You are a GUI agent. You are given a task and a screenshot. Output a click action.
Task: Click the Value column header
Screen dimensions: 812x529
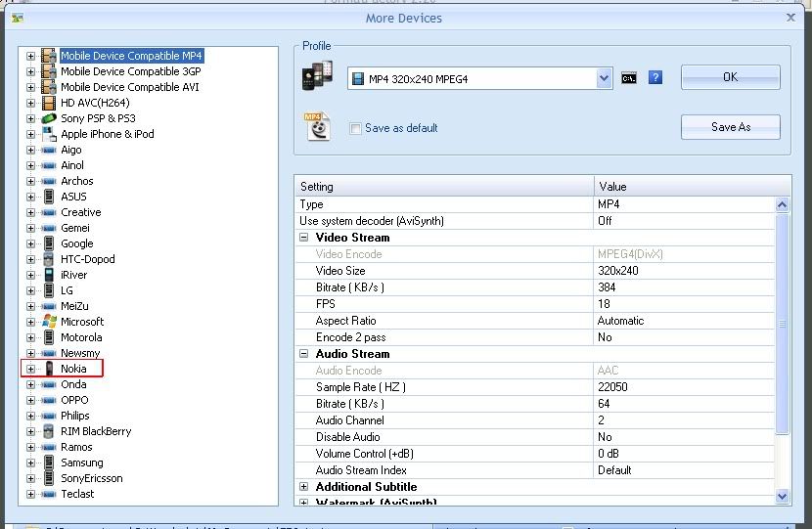click(x=693, y=187)
